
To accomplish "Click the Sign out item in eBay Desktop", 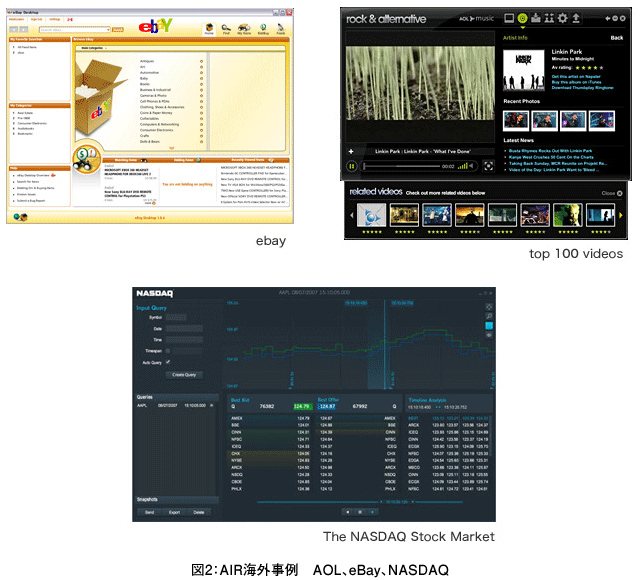I will click(36, 19).
